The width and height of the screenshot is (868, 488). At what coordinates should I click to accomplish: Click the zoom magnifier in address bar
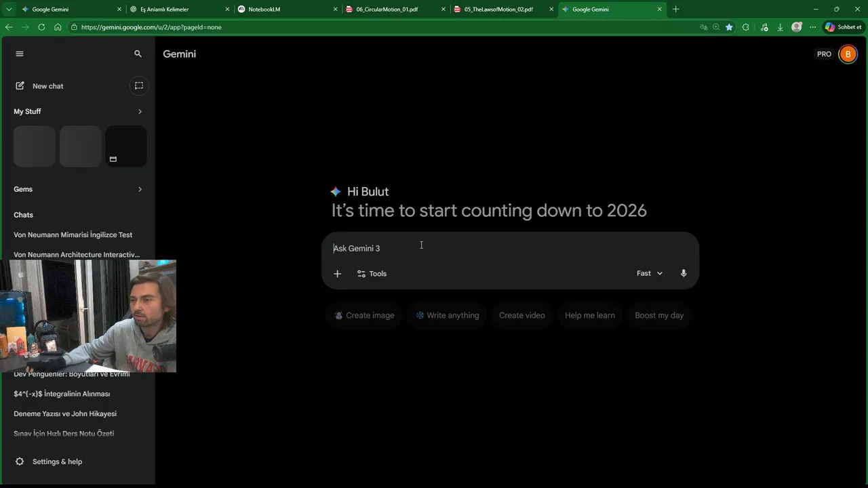click(716, 27)
